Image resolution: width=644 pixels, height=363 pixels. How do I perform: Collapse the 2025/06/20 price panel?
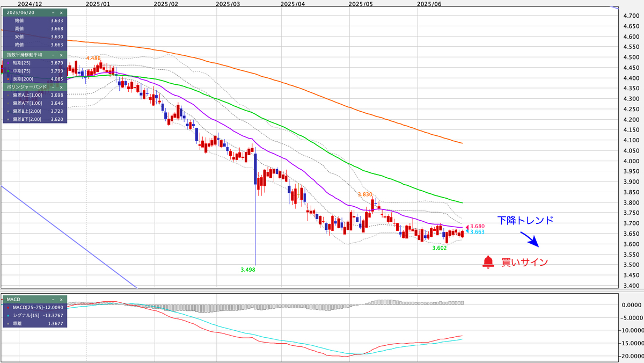click(x=53, y=12)
